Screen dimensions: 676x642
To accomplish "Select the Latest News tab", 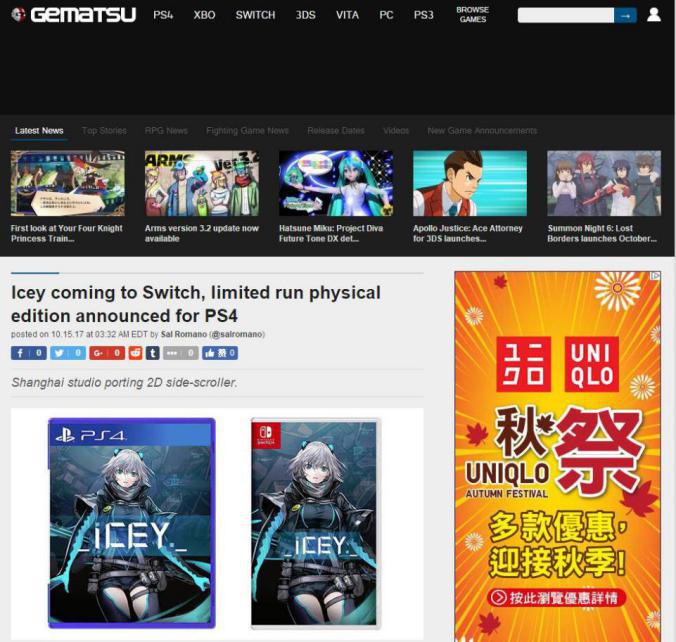I will (39, 131).
